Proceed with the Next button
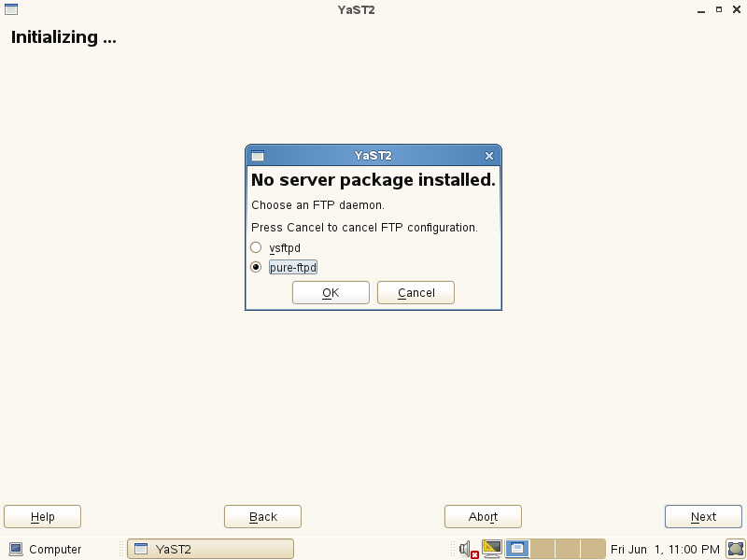The width and height of the screenshot is (747, 560). (x=703, y=517)
